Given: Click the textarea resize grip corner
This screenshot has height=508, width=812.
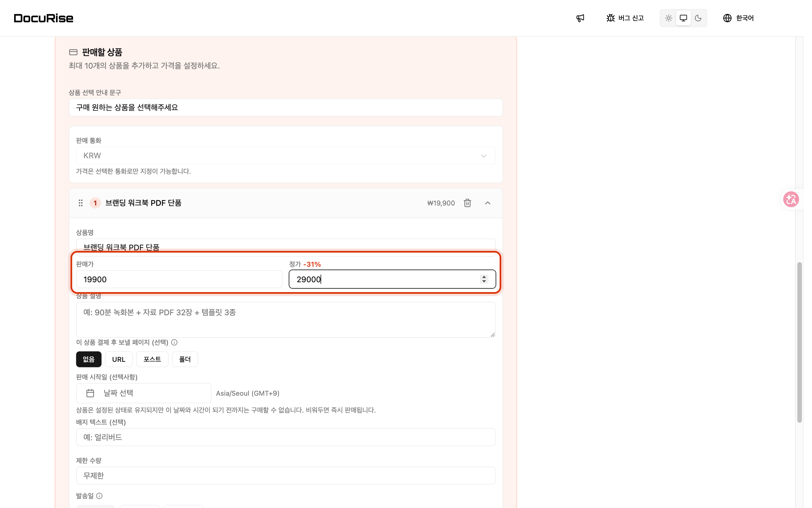Looking at the screenshot, I should [492, 335].
